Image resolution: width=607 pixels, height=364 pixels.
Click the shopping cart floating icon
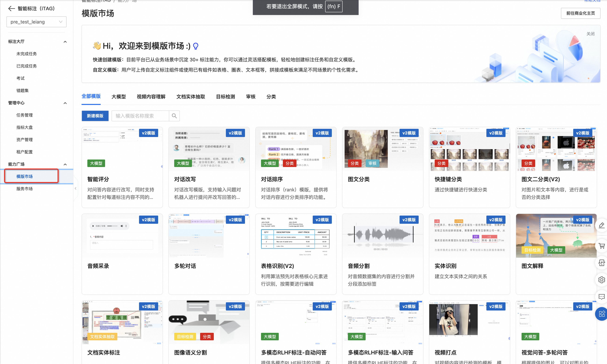[601, 246]
